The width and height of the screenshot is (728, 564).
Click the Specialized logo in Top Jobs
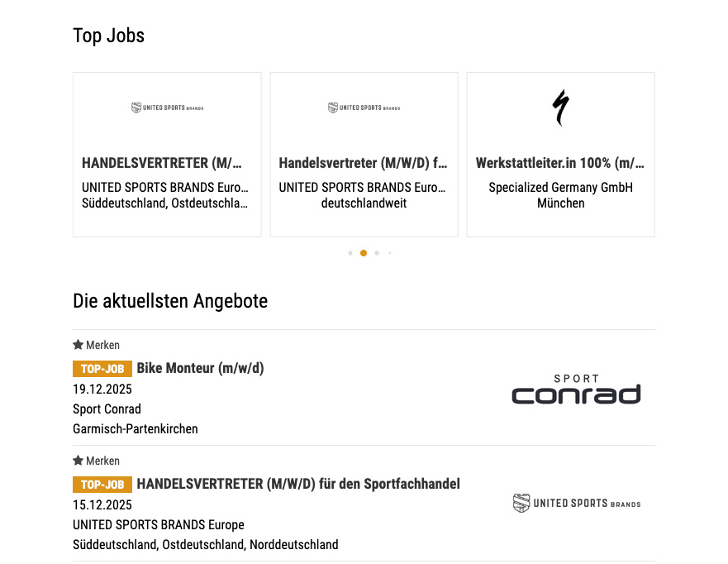click(x=560, y=108)
